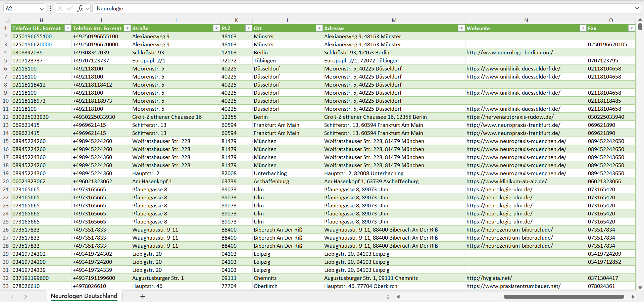The image size is (644, 302).
Task: Click the next sheet navigation arrow
Action: tap(26, 297)
